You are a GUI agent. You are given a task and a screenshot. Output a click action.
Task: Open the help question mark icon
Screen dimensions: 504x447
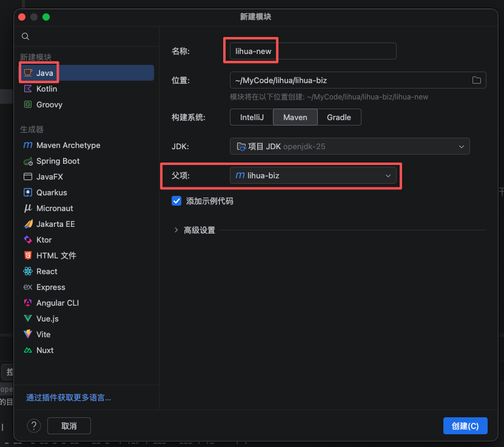pos(35,426)
